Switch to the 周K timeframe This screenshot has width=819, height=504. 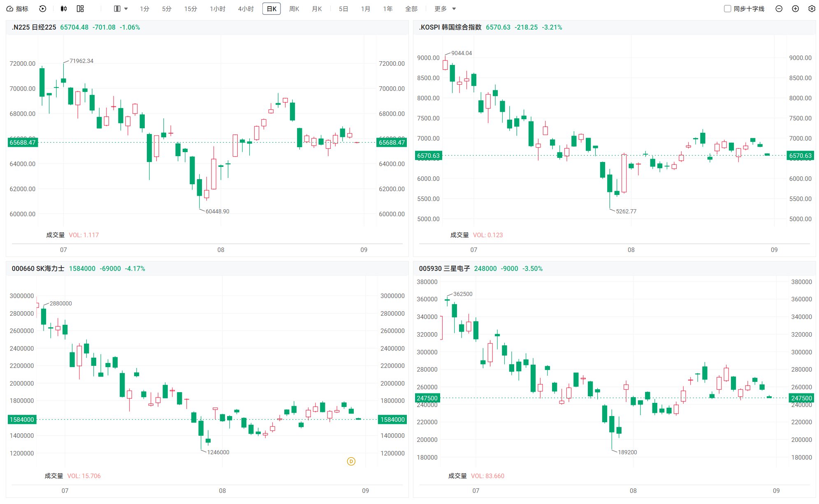(294, 9)
